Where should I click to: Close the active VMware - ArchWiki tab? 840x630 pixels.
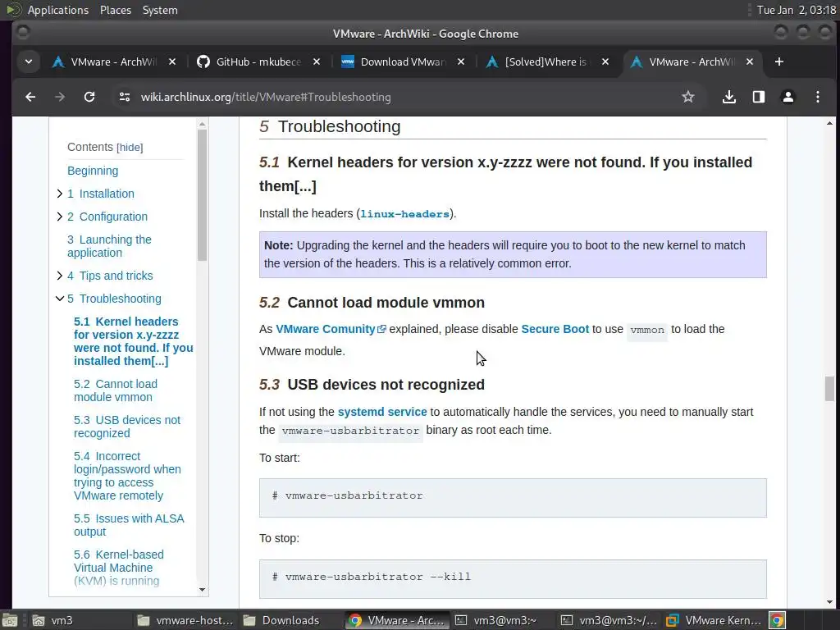click(750, 62)
